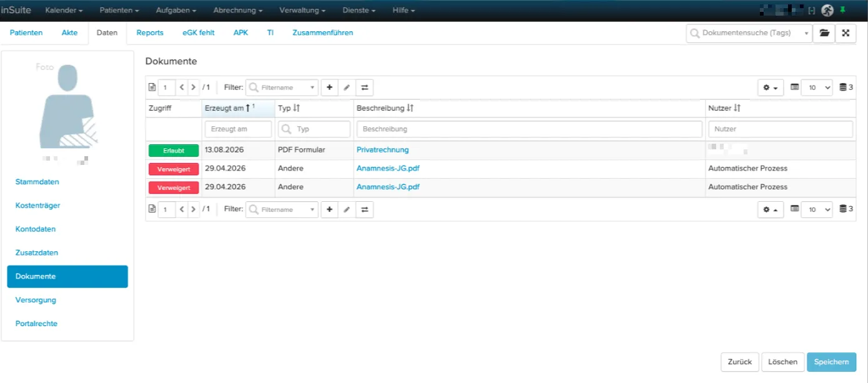Screen dimensions: 868x383
Task: Click the Speichern button
Action: point(831,362)
